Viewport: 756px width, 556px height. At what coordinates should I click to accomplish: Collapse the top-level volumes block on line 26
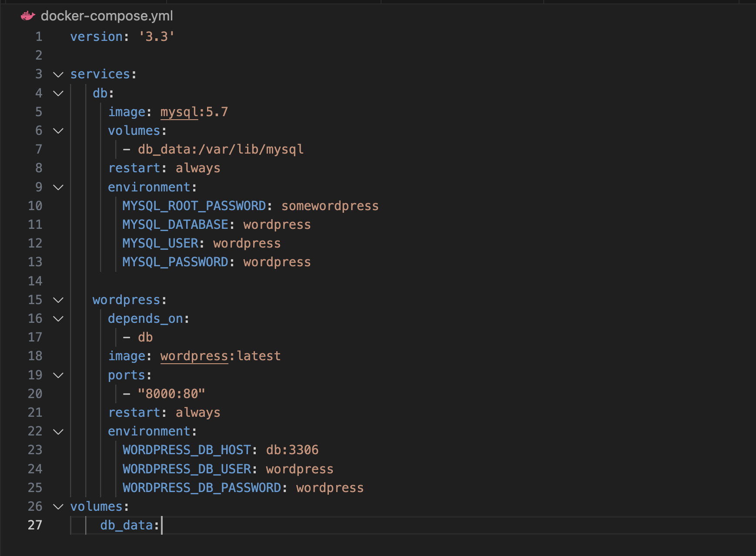tap(58, 506)
